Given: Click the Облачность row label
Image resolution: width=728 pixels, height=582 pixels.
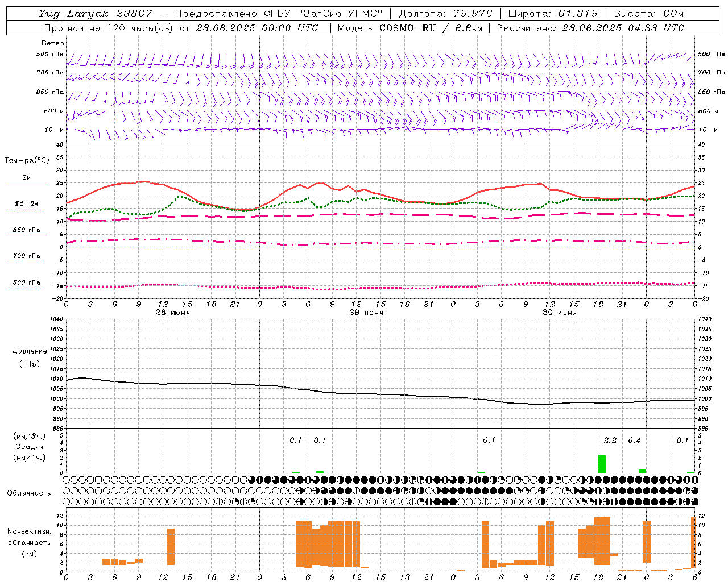Looking at the screenshot, I should click(29, 493).
